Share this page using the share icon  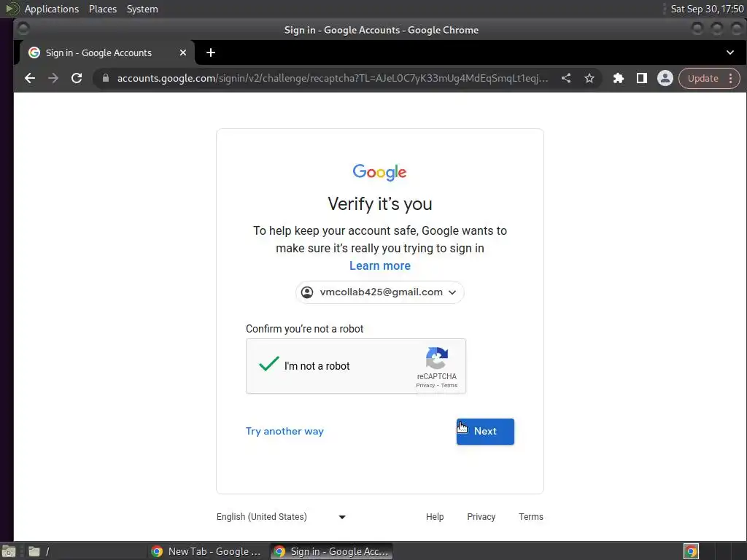pyautogui.click(x=566, y=78)
